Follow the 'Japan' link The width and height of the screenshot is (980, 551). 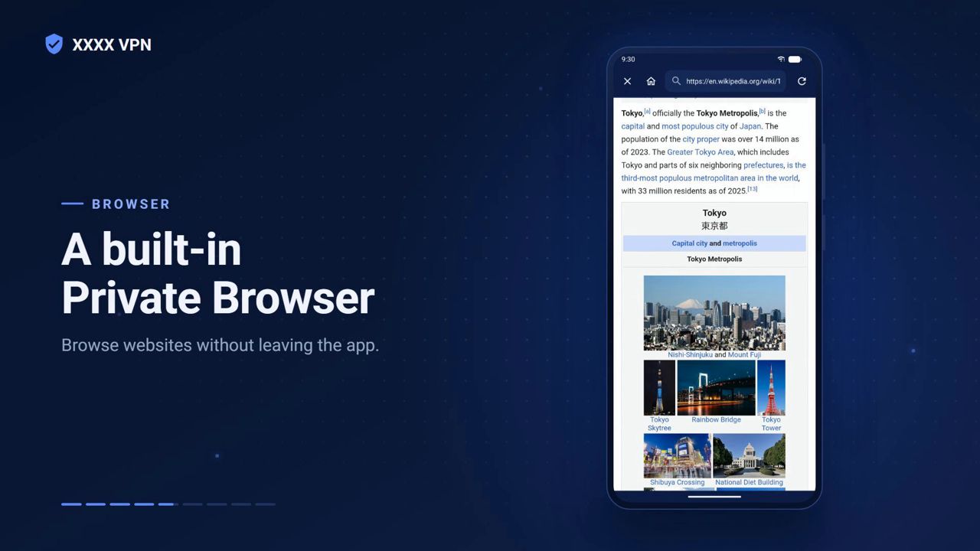coord(750,126)
